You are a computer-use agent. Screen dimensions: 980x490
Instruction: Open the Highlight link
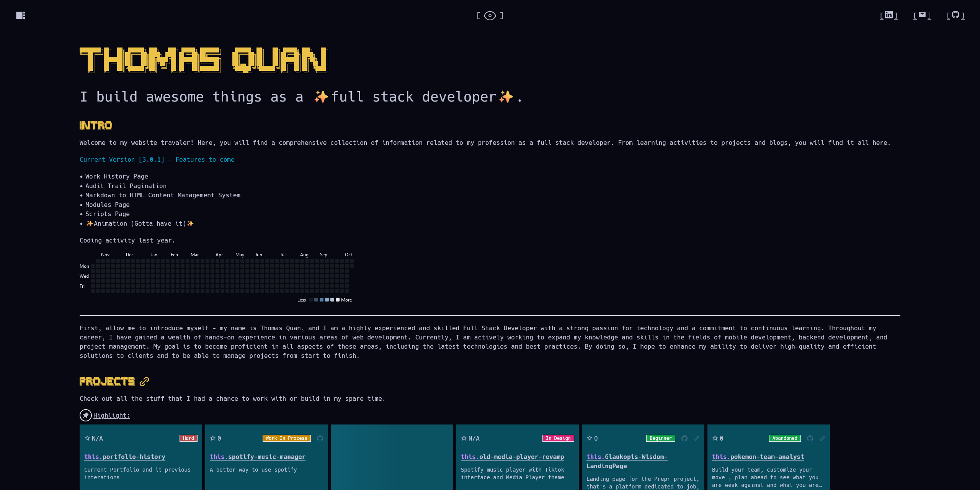pyautogui.click(x=111, y=415)
